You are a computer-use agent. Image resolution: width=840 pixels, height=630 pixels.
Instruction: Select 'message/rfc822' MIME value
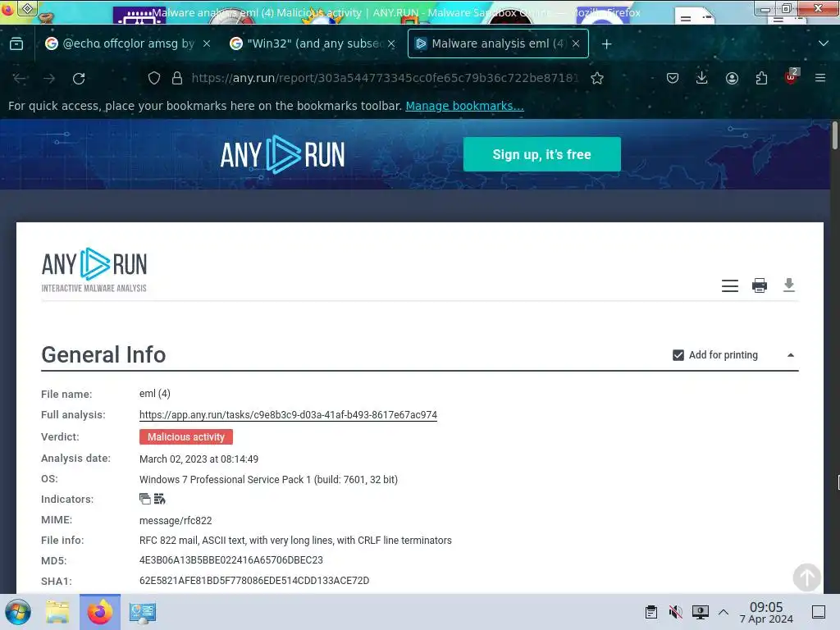point(176,521)
